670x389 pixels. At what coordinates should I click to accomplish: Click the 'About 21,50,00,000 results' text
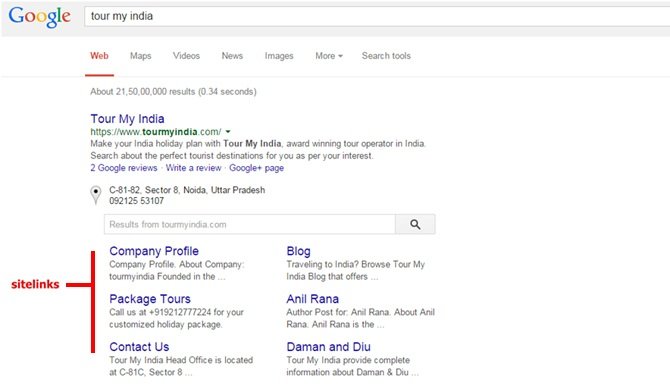173,92
